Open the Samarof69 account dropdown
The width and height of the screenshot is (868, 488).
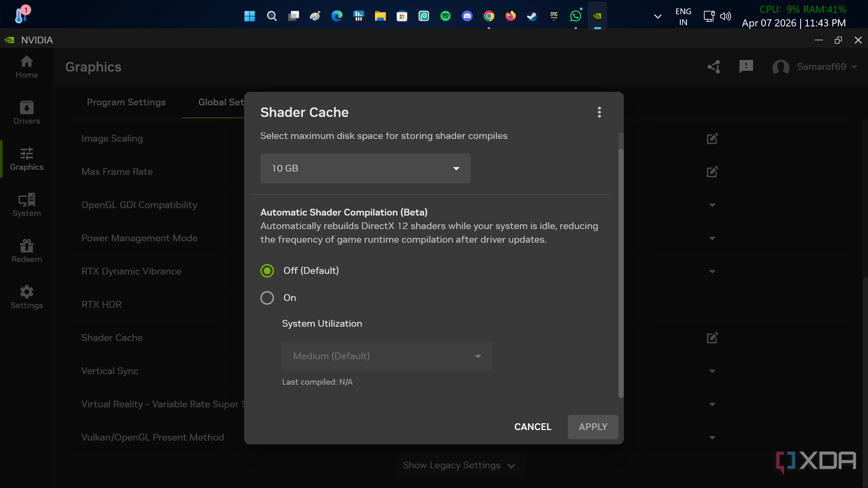(814, 67)
